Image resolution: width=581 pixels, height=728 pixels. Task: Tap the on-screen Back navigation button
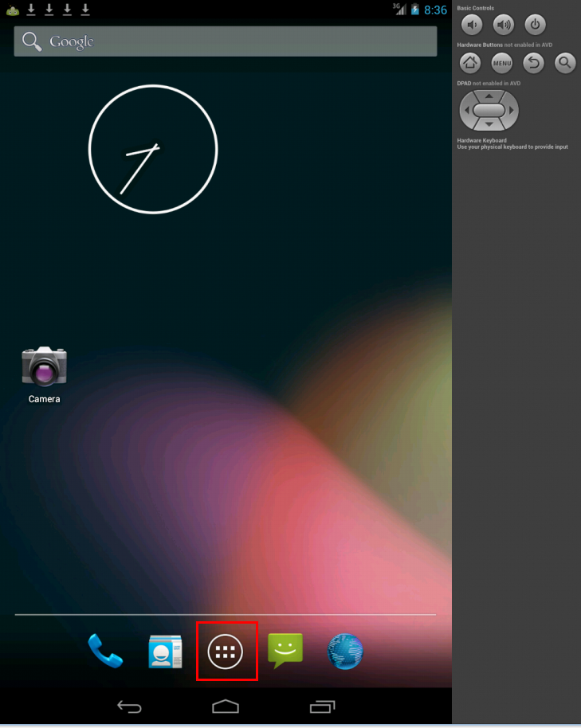click(x=129, y=706)
